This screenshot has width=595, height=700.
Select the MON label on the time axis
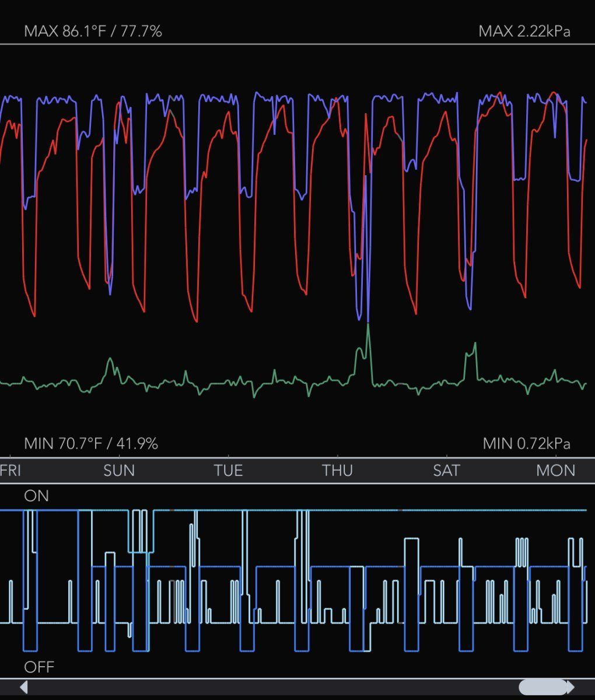(x=556, y=470)
